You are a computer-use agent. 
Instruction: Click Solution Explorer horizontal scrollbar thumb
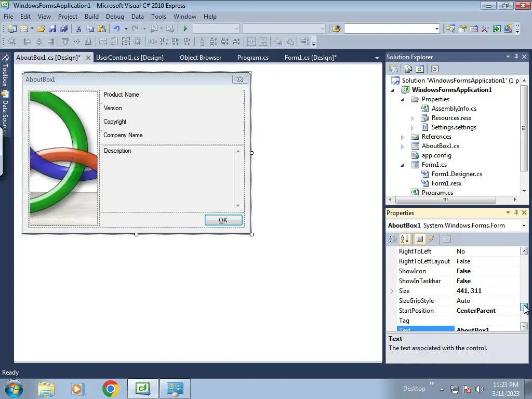[445, 200]
